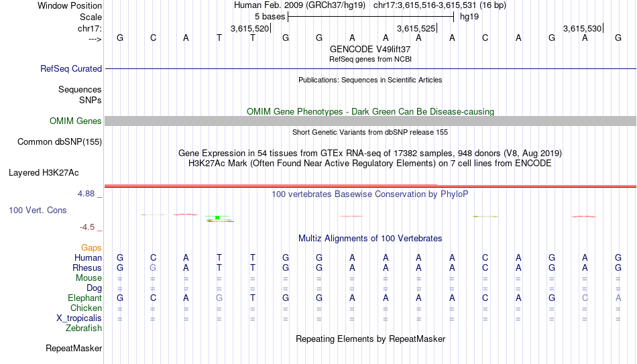Select the Common dbSNP(155) track label
The image size is (637, 364).
(x=60, y=142)
